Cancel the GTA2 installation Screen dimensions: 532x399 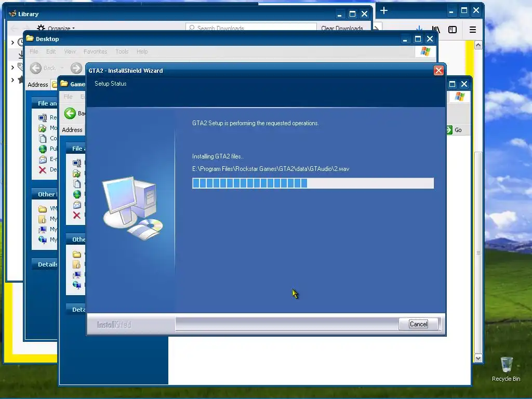tap(418, 324)
